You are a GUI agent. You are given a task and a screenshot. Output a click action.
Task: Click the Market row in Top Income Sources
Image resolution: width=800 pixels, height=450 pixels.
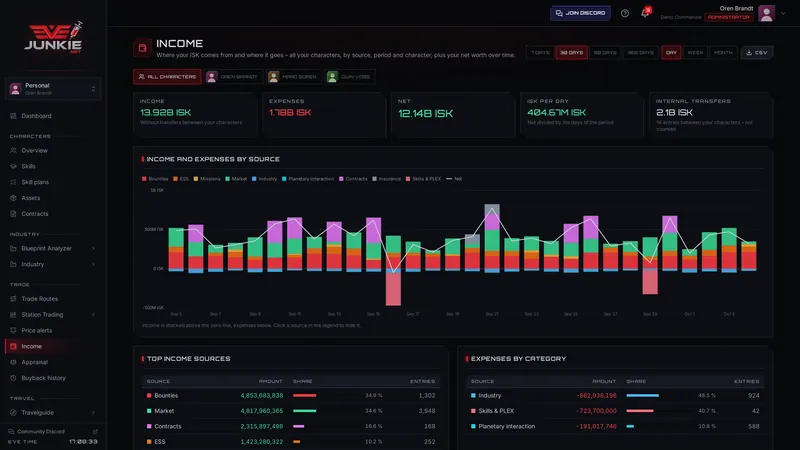click(x=291, y=411)
